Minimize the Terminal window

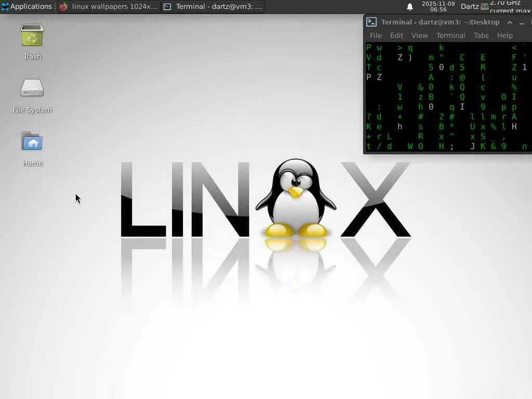tap(522, 23)
